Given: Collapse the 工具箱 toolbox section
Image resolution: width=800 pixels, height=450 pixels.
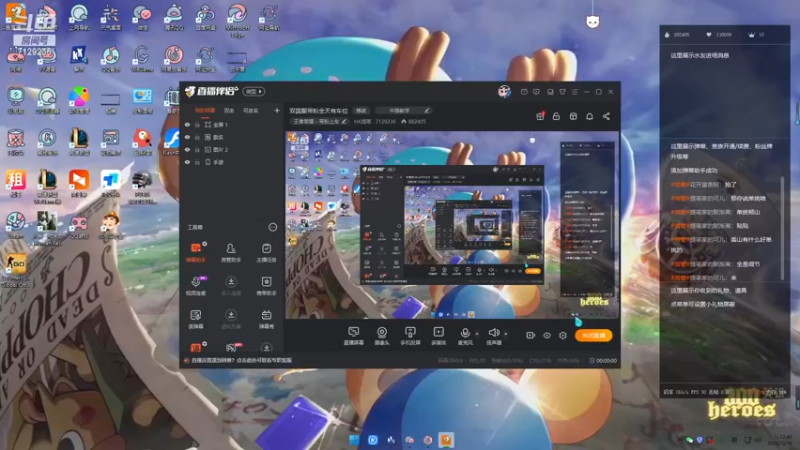Looking at the screenshot, I should point(273,227).
